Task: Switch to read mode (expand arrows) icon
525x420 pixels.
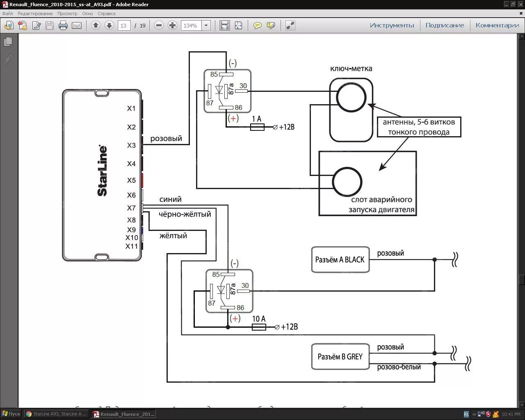Action: tap(290, 25)
